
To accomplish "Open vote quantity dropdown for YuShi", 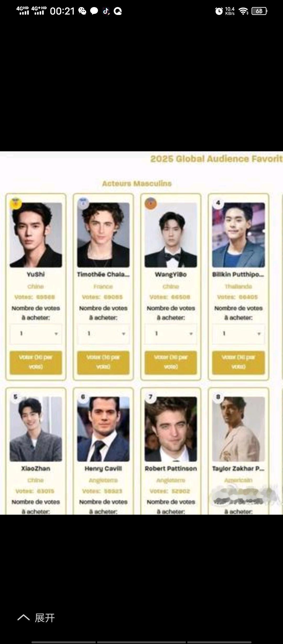I will pyautogui.click(x=36, y=334).
